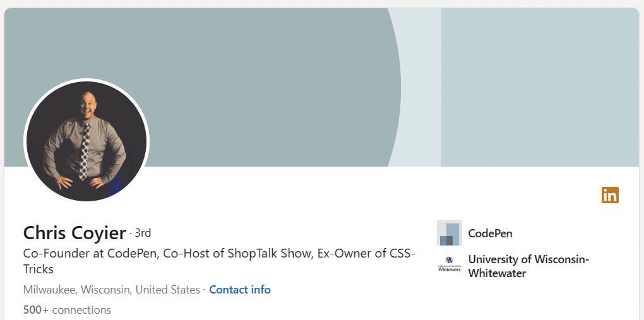The image size is (644, 320).
Task: Open University of Wisconsin-Whitewater text link
Action: [x=528, y=266]
